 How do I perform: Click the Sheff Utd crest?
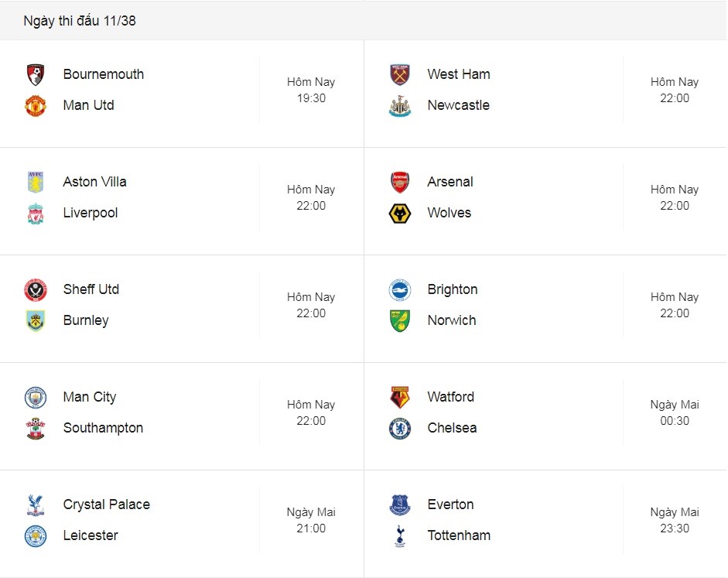pyautogui.click(x=36, y=289)
